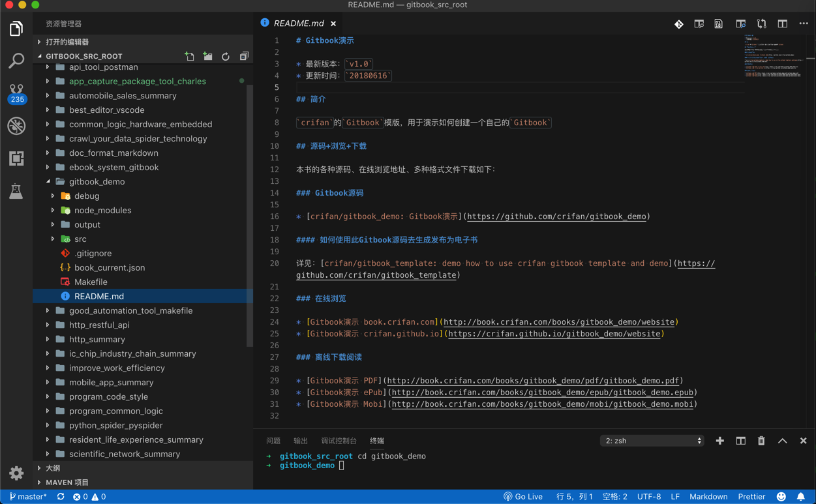Open the notifications bell in status bar
816x504 pixels.
(x=800, y=497)
